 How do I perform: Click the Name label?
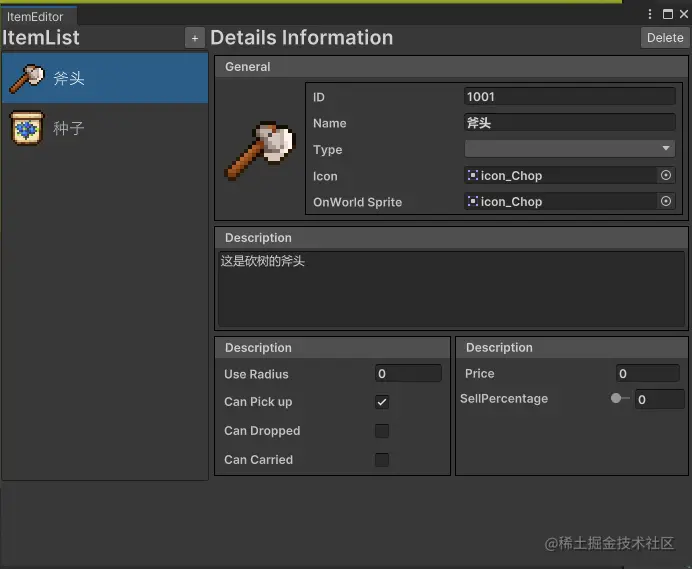pos(330,123)
